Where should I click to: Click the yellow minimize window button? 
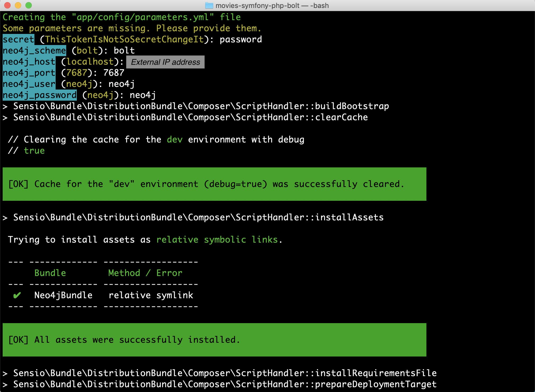[18, 5]
